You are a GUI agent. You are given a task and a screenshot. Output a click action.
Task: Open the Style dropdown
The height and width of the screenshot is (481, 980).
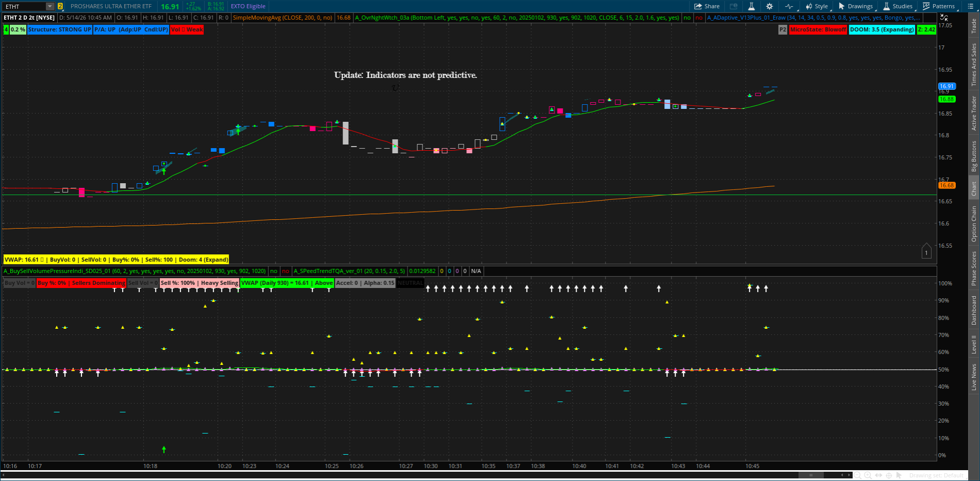pos(816,6)
